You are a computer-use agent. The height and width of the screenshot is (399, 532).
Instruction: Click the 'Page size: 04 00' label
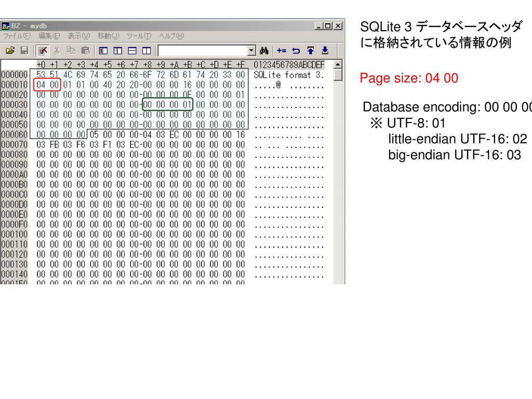pos(409,78)
